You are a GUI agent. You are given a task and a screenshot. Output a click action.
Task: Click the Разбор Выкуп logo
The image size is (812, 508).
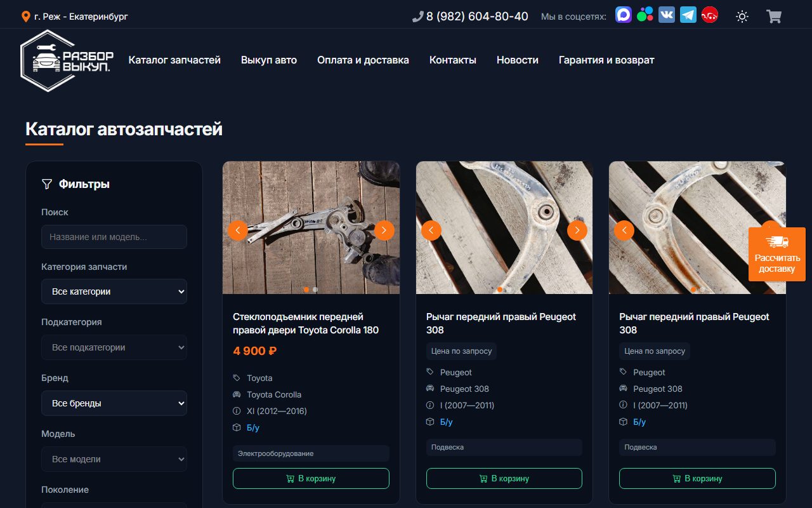click(67, 60)
